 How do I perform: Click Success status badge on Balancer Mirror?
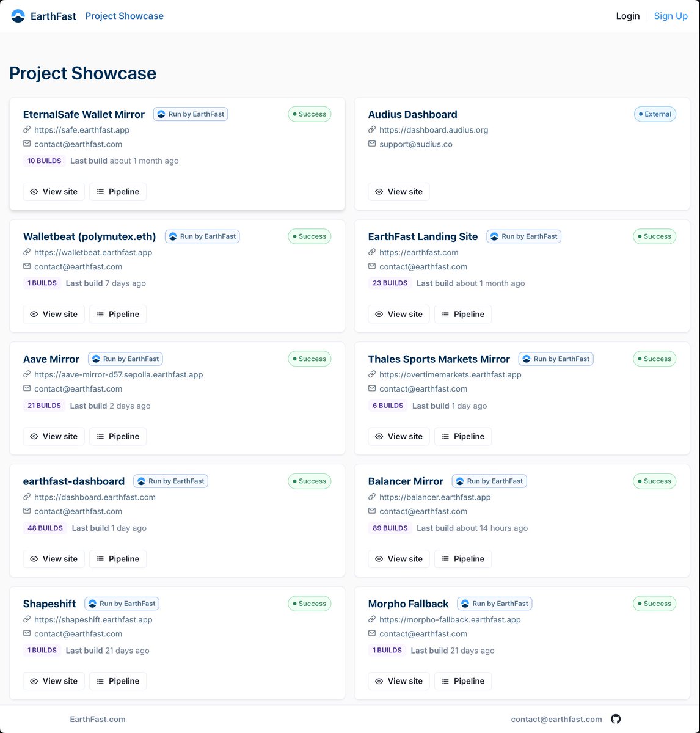pyautogui.click(x=655, y=481)
